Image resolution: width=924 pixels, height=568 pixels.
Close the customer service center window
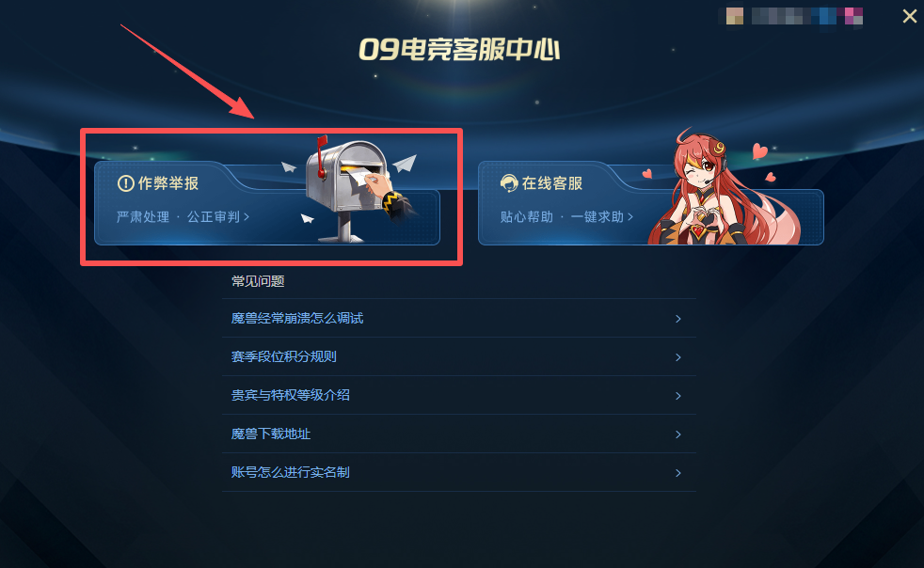910,16
